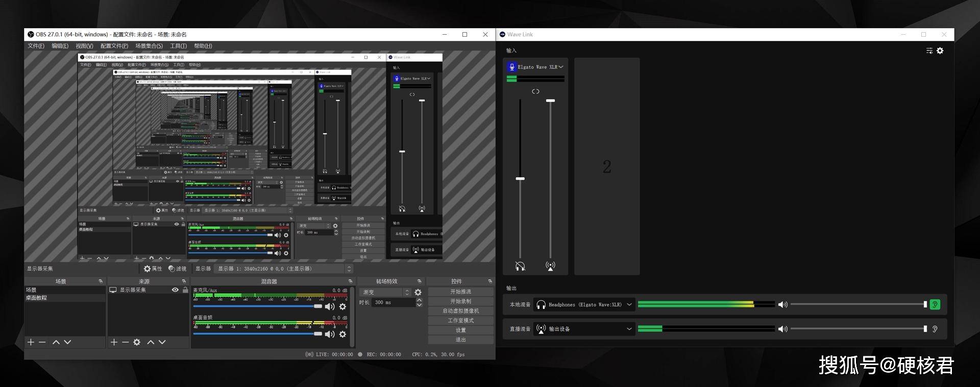Mute the 桌面音频 mixer channel
Screen dimensions: 980x387
click(x=330, y=334)
